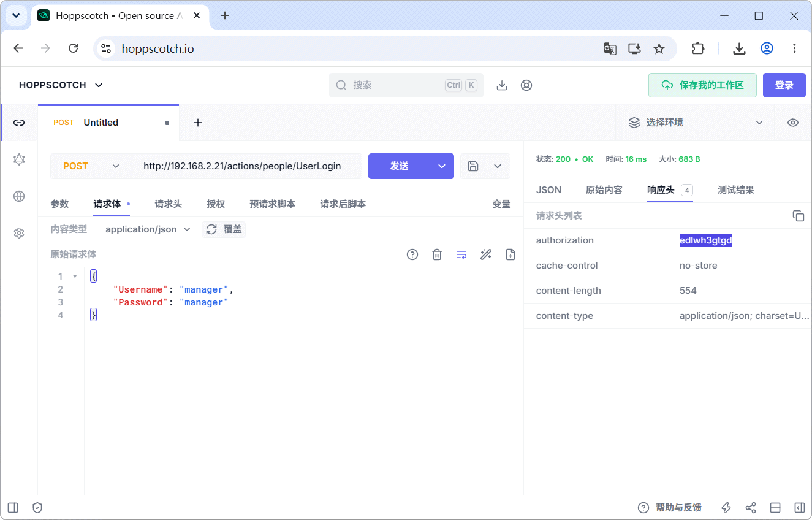Open the Chrome three-dot menu

click(x=794, y=48)
